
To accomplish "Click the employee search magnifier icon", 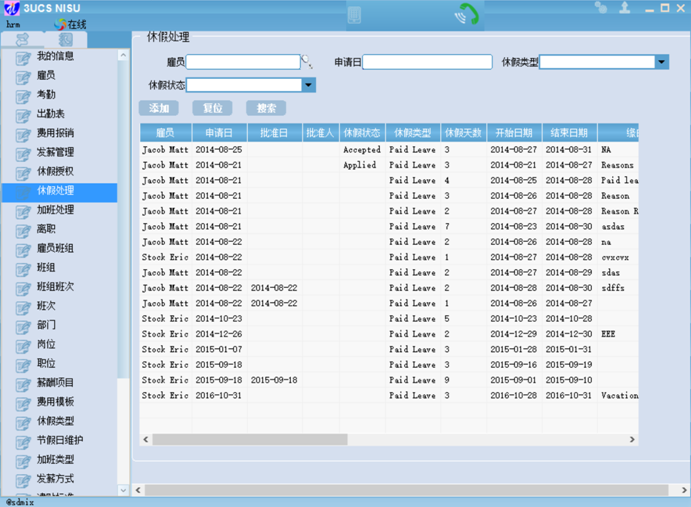I will (x=307, y=62).
